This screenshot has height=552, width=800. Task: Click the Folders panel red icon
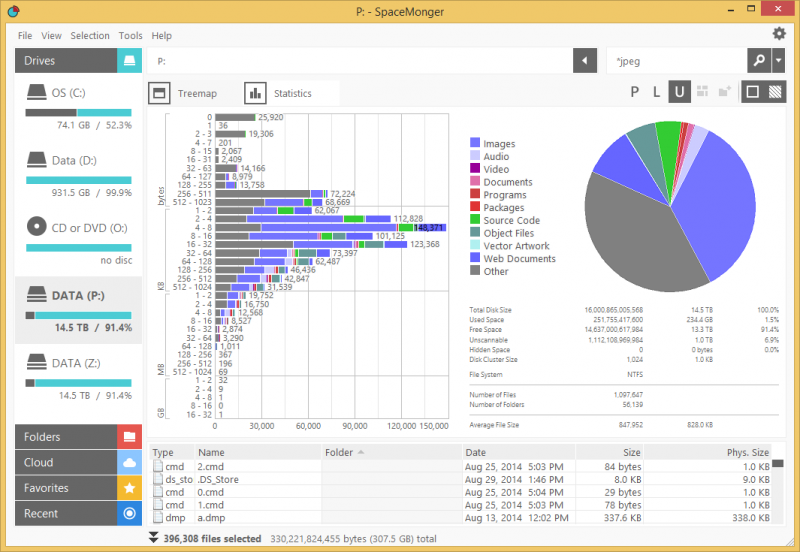(129, 437)
